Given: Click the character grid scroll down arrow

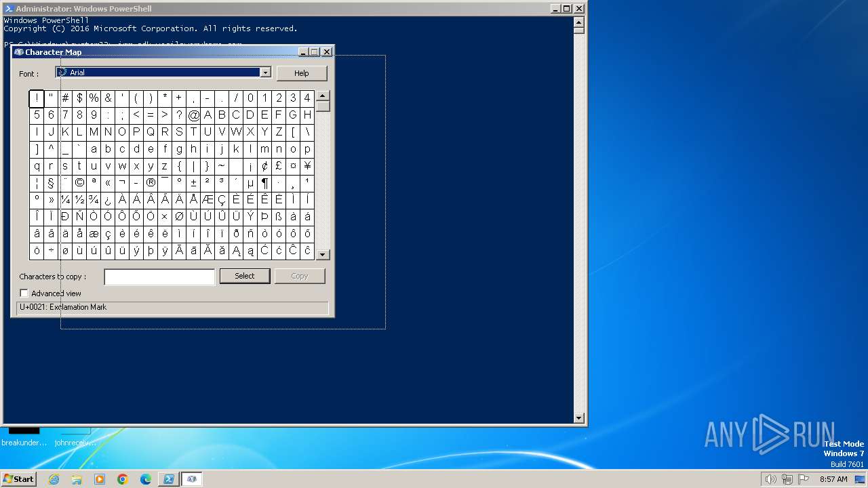Looking at the screenshot, I should tap(323, 254).
